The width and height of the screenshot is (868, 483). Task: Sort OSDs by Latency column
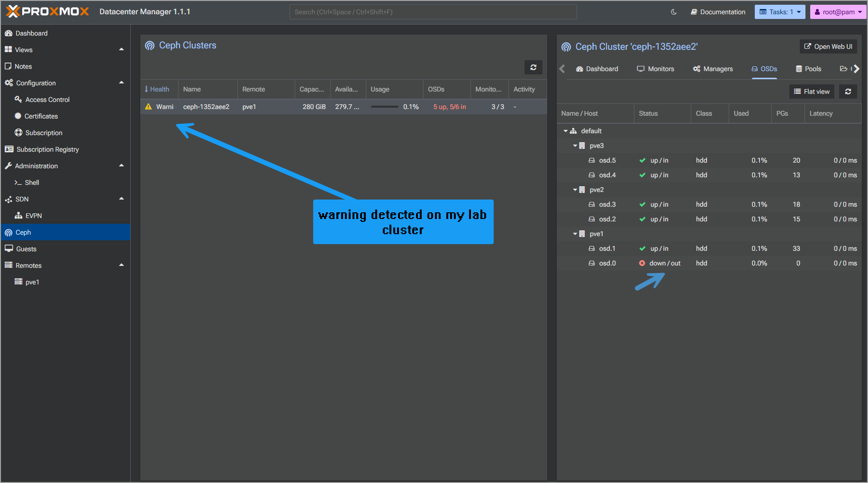click(x=833, y=113)
